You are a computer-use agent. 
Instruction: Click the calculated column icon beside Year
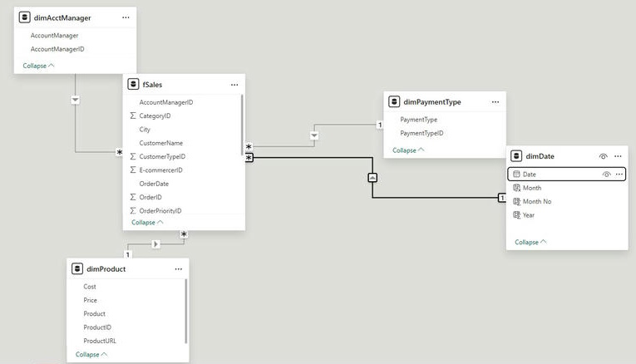(x=516, y=215)
